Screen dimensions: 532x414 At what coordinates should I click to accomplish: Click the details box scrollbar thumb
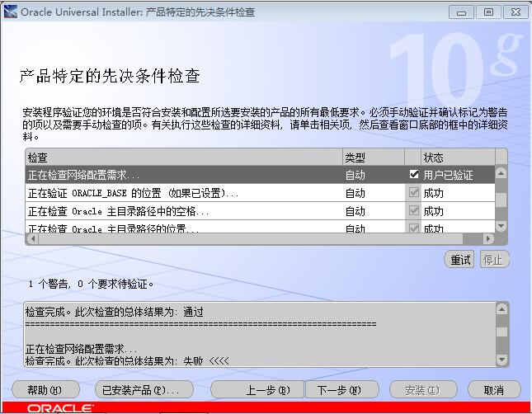pos(501,332)
